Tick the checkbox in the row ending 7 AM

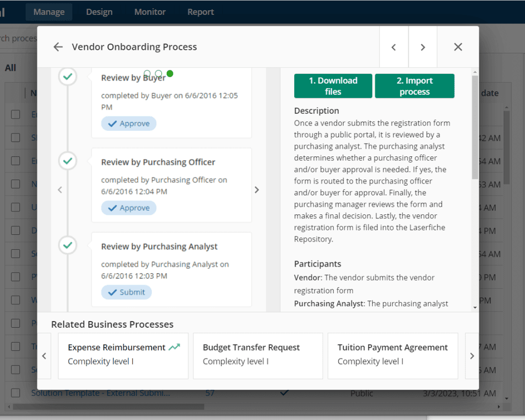[15, 346]
